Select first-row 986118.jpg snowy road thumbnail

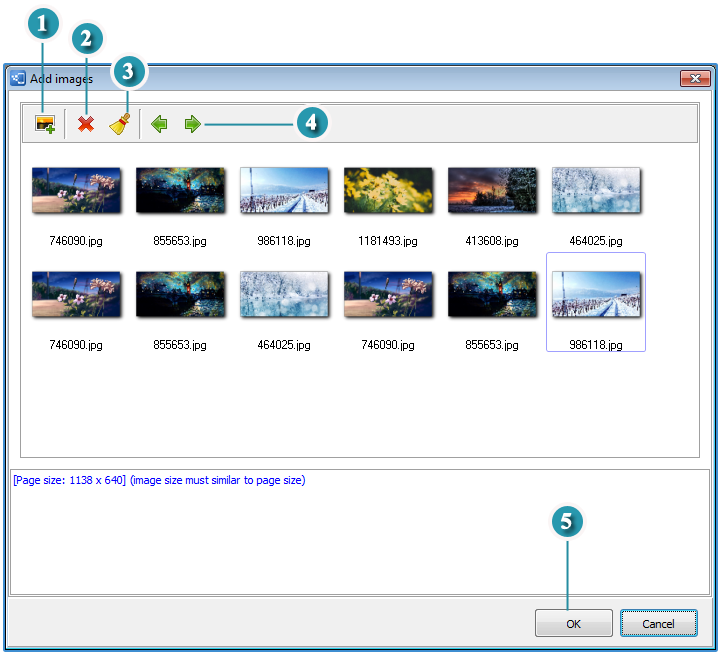pyautogui.click(x=284, y=190)
